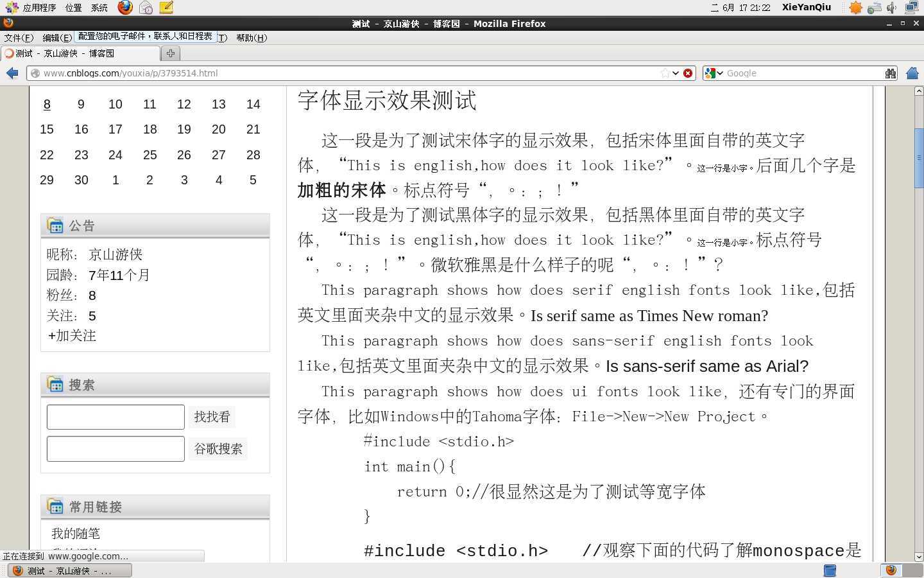Click the Google search engine icon
The height and width of the screenshot is (578, 924).
point(710,73)
